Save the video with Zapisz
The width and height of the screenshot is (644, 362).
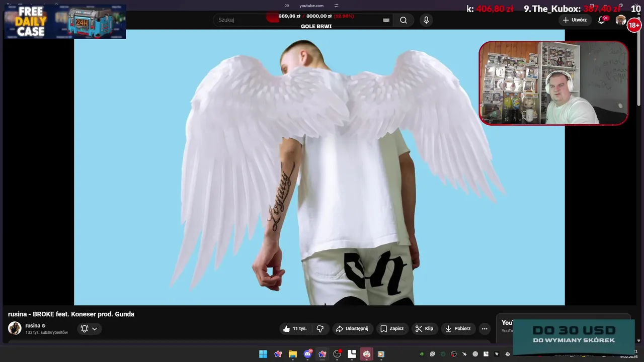[392, 329]
